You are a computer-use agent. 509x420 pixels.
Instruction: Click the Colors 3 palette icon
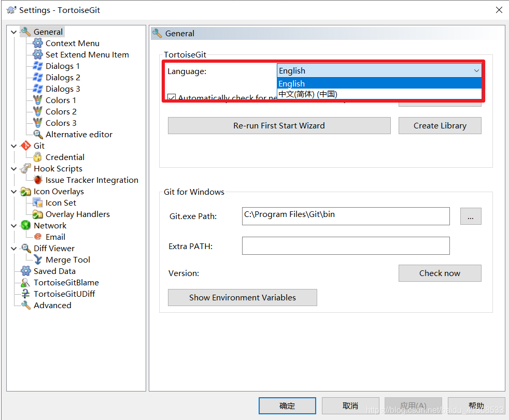(x=38, y=123)
